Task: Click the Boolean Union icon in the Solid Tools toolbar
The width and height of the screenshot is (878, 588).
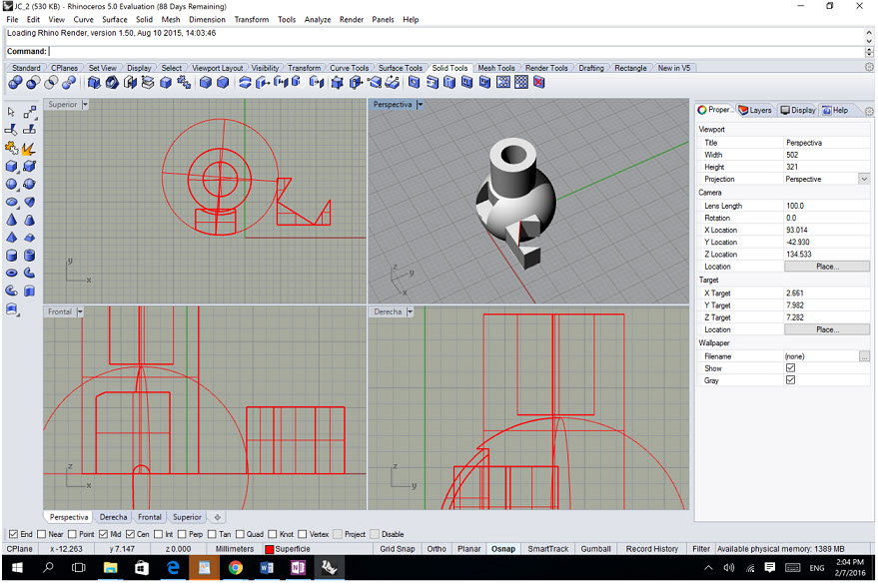Action: 15,84
